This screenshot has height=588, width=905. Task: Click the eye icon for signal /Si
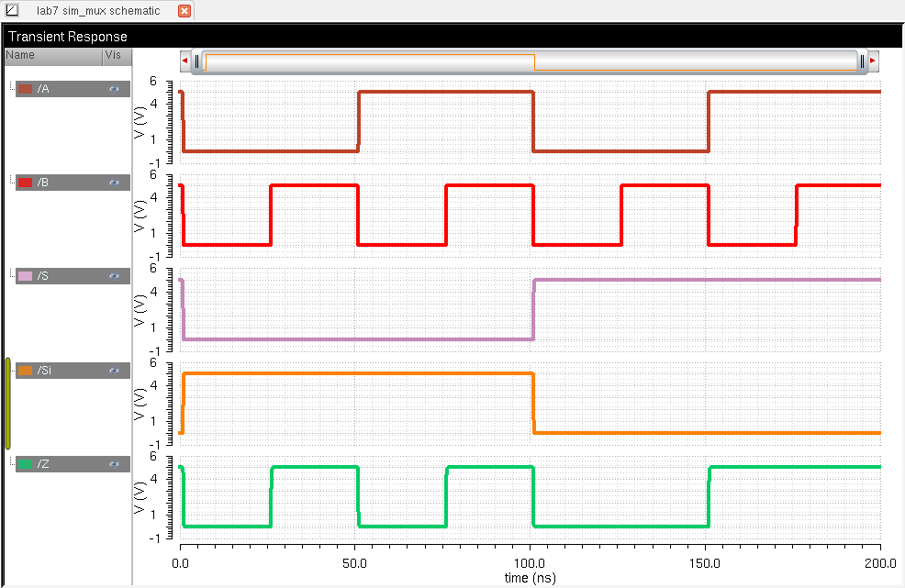tap(114, 371)
